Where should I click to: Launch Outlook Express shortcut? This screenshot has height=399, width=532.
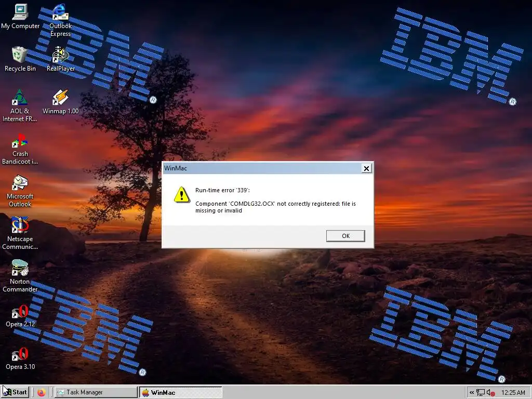pos(60,20)
